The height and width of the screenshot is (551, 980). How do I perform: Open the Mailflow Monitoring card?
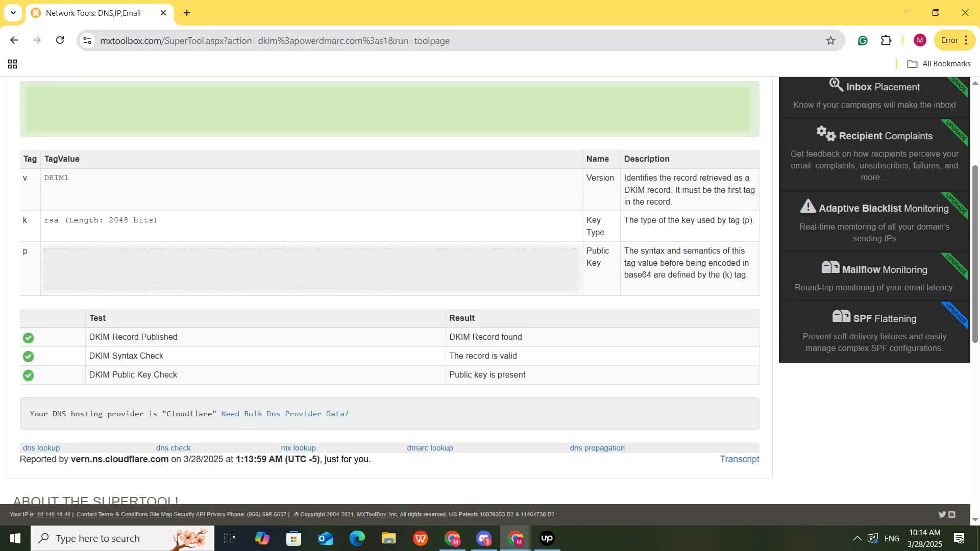874,276
